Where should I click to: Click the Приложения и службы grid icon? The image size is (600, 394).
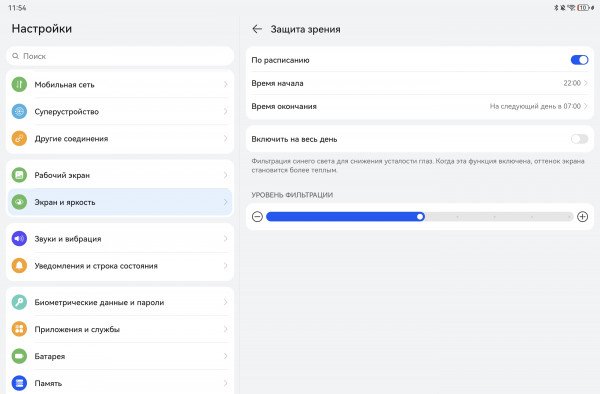coord(19,329)
